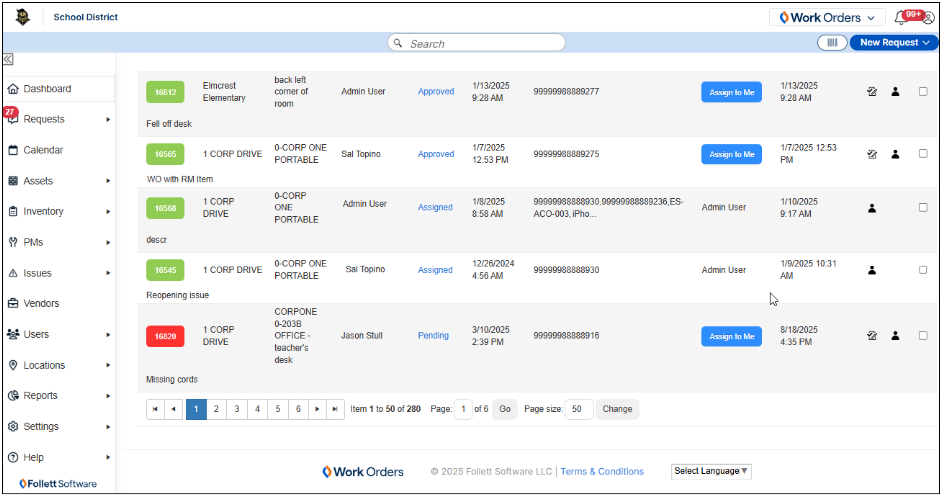Open Settings label in sidebar
942x495 pixels.
[x=41, y=427]
